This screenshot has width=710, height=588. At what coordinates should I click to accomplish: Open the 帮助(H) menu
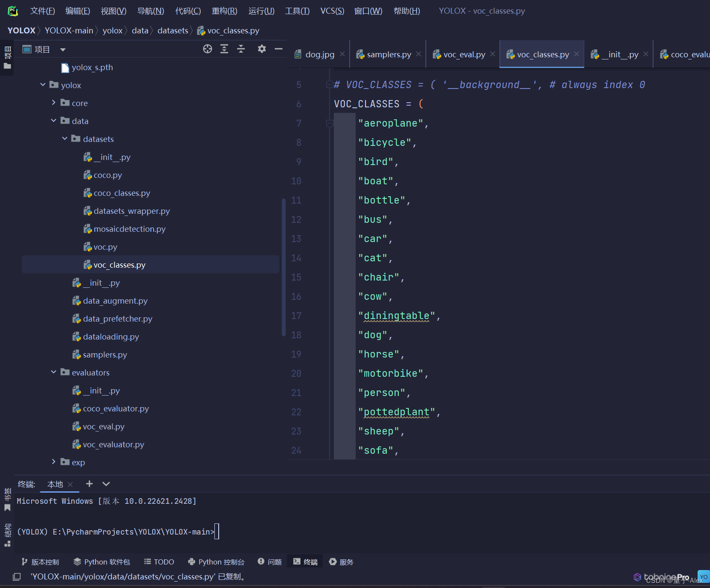click(407, 11)
